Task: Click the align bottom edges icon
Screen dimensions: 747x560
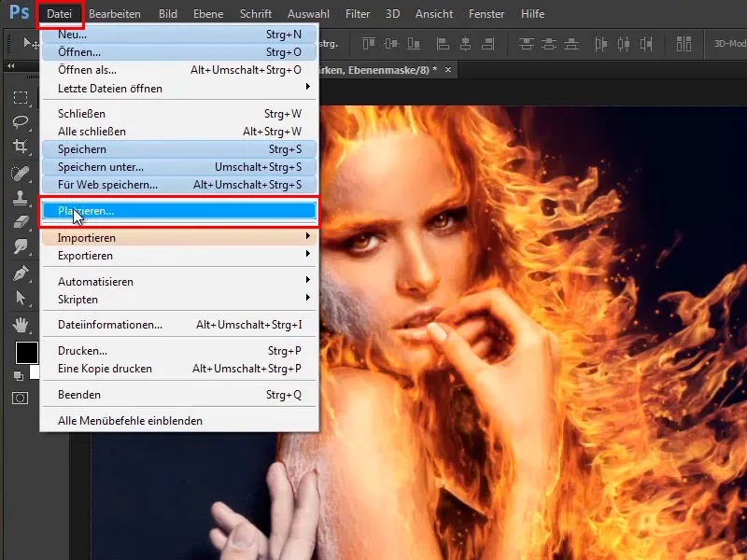Action: coord(414,44)
